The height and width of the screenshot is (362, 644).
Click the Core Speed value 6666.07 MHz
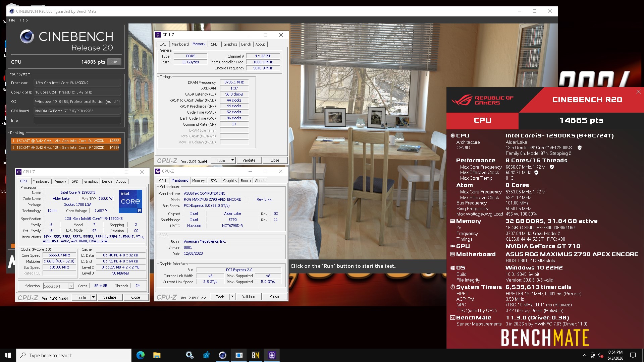coord(59,255)
